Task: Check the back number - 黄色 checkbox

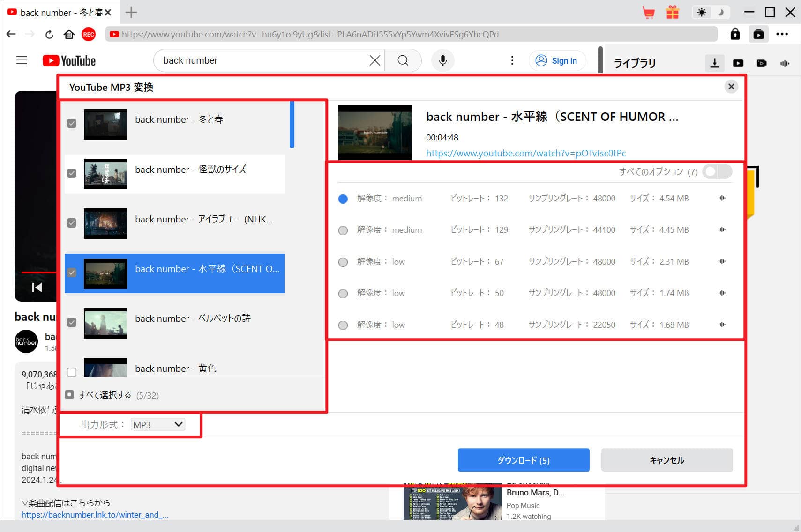Action: 72,372
